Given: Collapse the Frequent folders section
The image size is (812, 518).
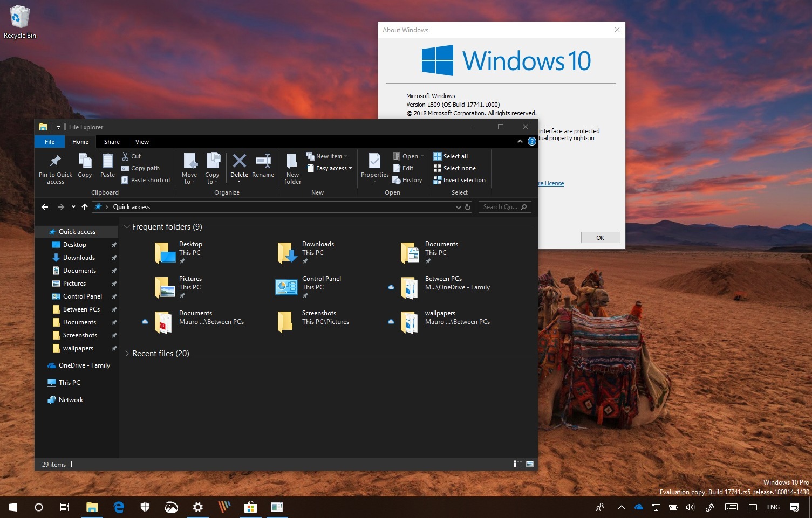Looking at the screenshot, I should 127,227.
